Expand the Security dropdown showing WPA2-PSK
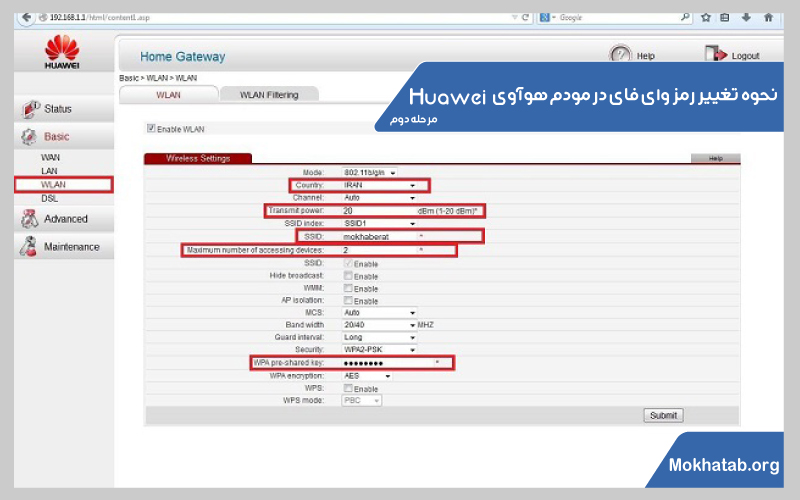 click(x=380, y=350)
